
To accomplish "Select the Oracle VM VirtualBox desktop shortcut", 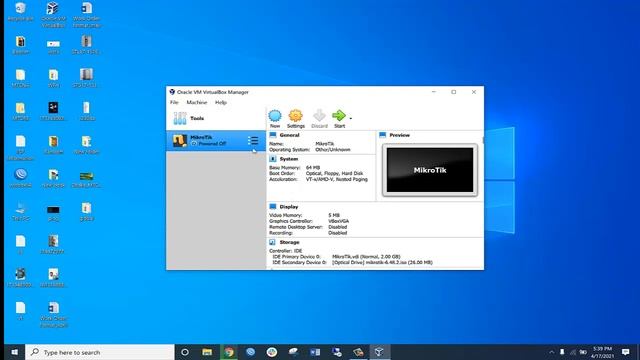I will [x=53, y=14].
